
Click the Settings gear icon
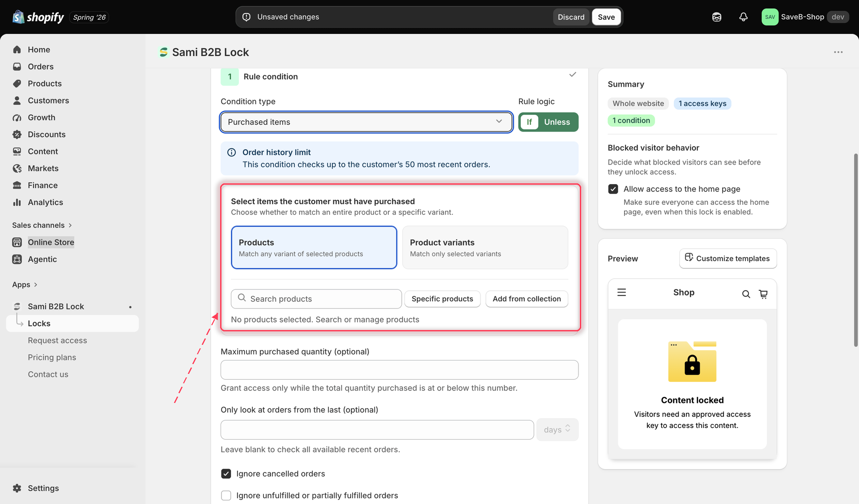pos(17,488)
